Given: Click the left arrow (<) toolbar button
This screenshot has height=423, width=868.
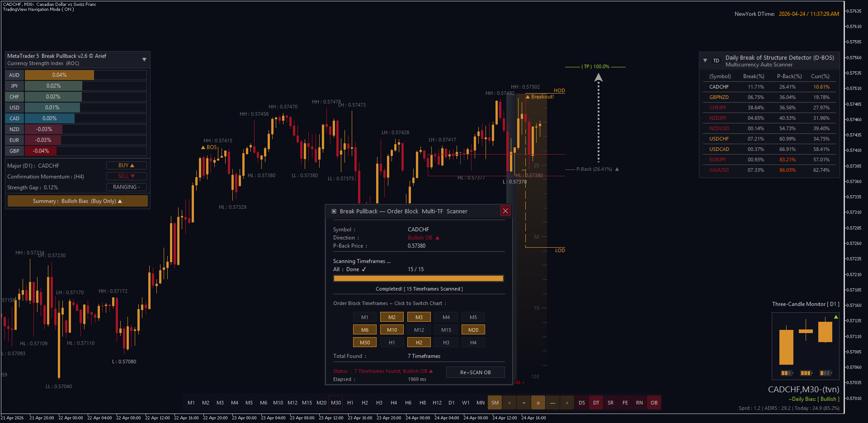Looking at the screenshot, I should 509,403.
